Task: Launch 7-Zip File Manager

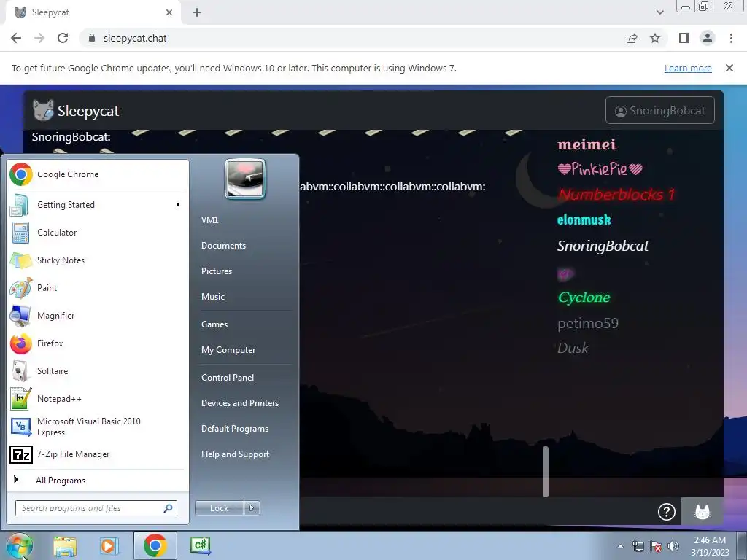Action: [x=98, y=454]
